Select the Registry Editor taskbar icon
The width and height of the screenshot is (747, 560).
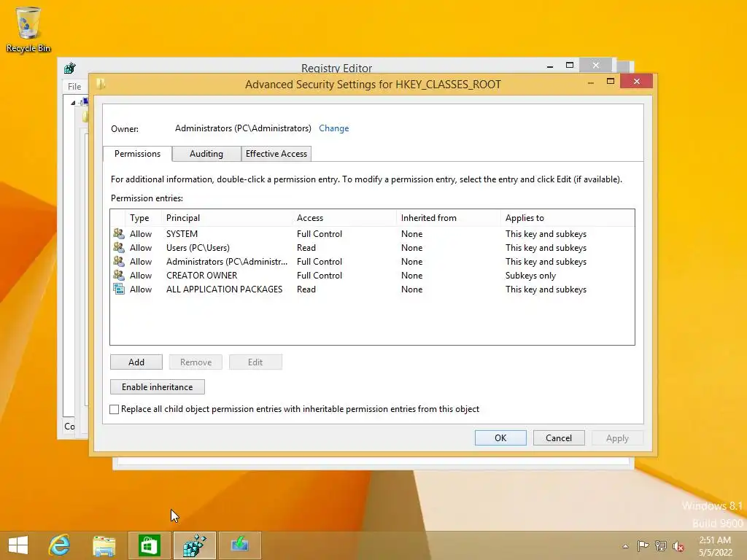tap(194, 545)
